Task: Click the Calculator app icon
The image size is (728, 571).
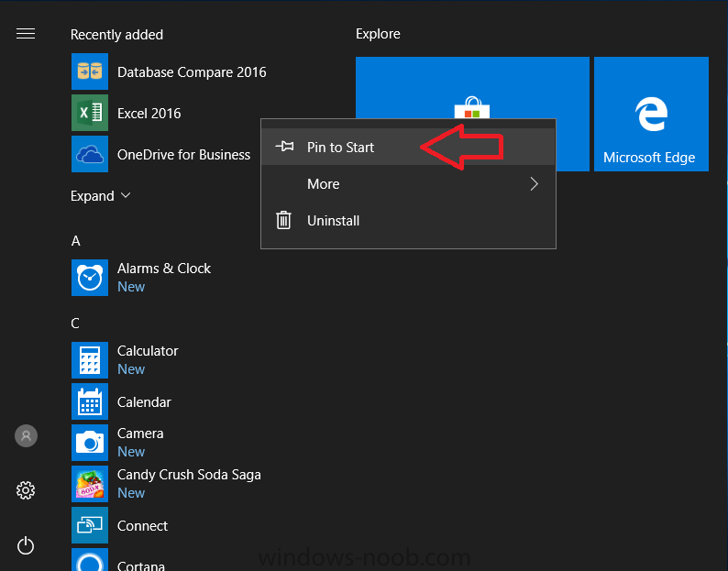Action: coord(90,360)
